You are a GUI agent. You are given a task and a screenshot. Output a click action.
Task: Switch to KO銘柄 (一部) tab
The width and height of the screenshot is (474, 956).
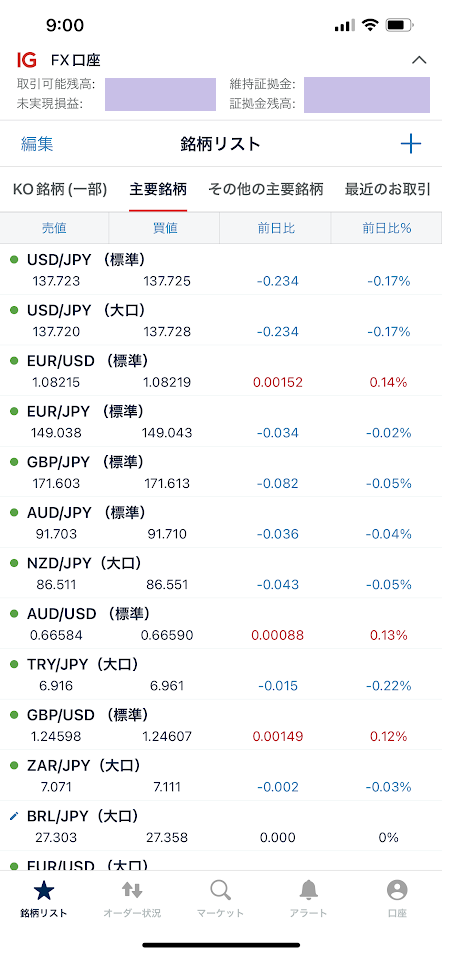60,190
